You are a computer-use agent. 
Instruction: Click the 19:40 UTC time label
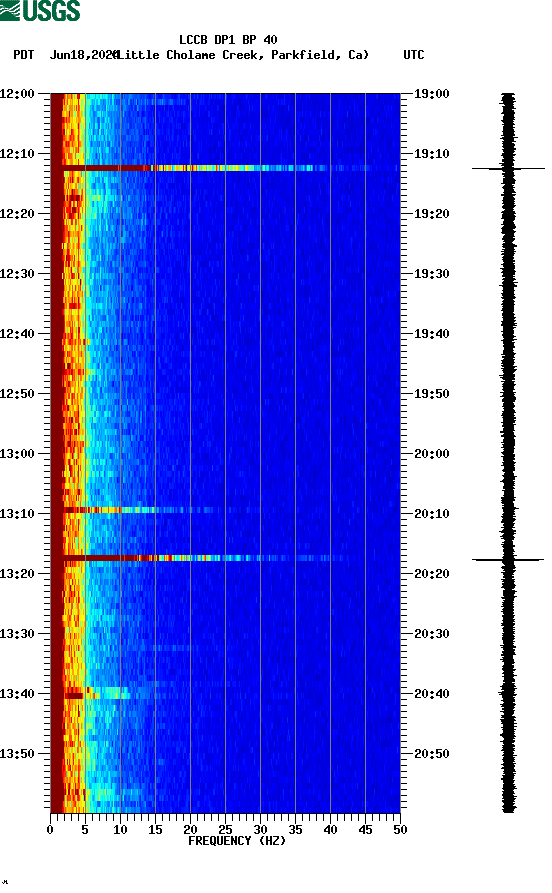pos(432,334)
